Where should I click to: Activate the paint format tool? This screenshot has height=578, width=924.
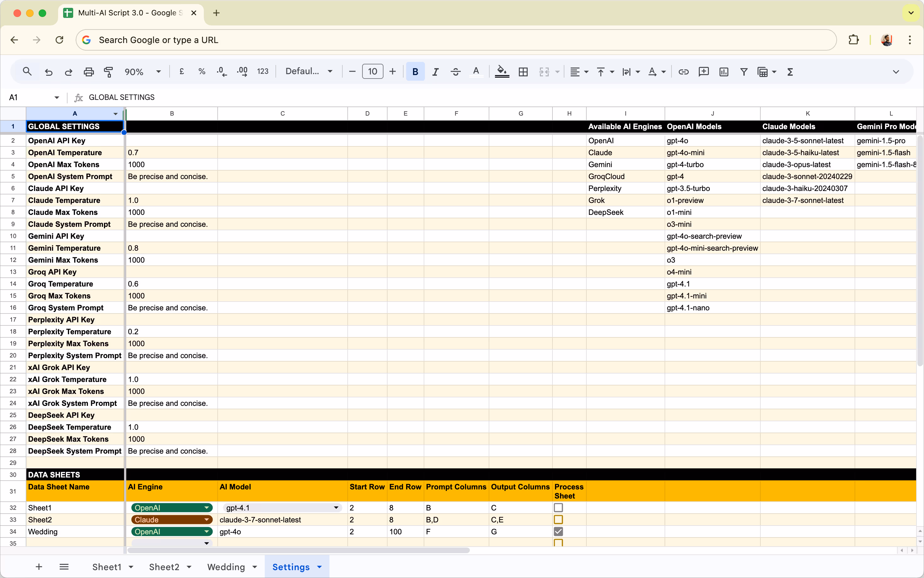tap(109, 72)
